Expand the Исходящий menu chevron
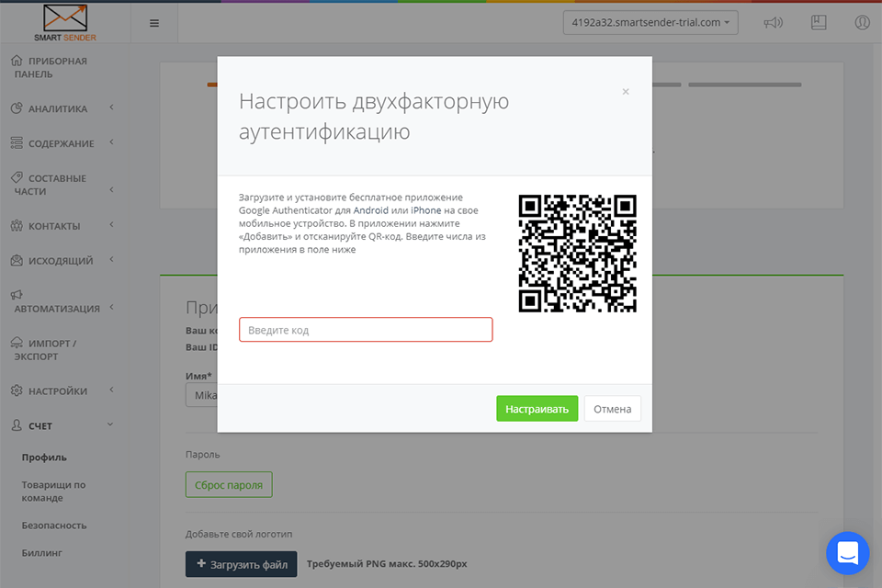The width and height of the screenshot is (882, 588). (111, 259)
